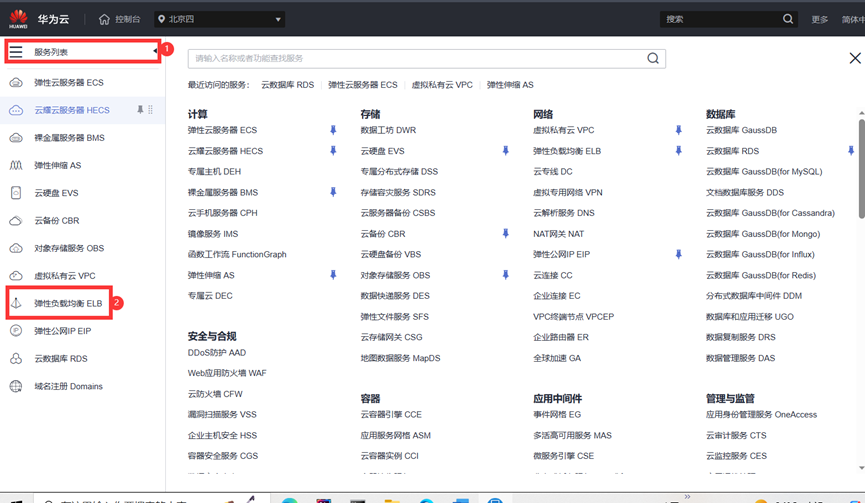Open sidebar 弹性公网IP EIP icon
Image resolution: width=865 pixels, height=503 pixels.
tap(16, 331)
